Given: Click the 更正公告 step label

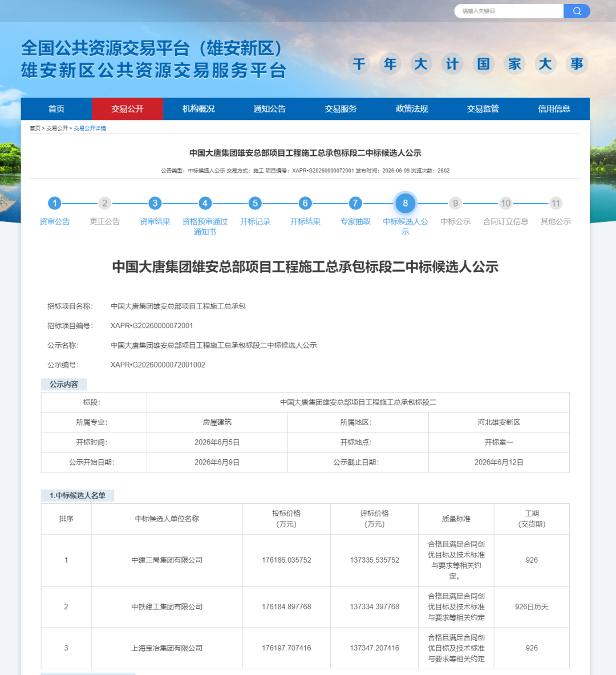Looking at the screenshot, I should (104, 222).
